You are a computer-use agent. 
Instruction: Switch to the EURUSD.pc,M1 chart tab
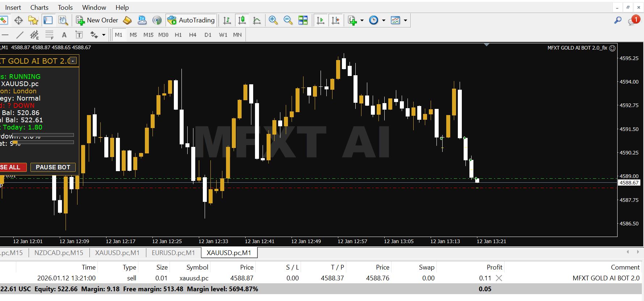point(173,253)
